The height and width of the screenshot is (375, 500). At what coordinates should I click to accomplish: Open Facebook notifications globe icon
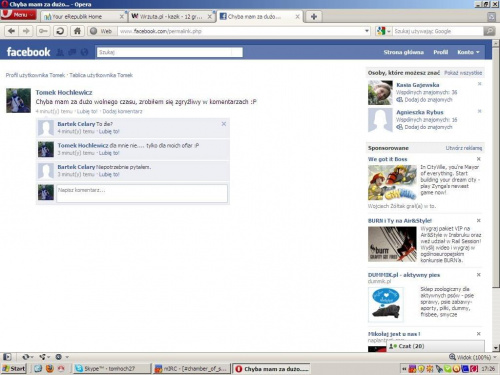point(85,52)
